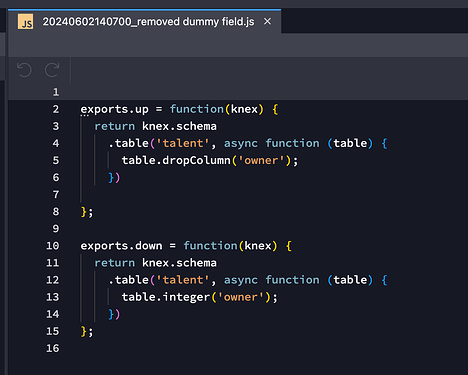This screenshot has width=468, height=375.
Task: Click 'talent' string on line 12
Action: click(x=183, y=280)
